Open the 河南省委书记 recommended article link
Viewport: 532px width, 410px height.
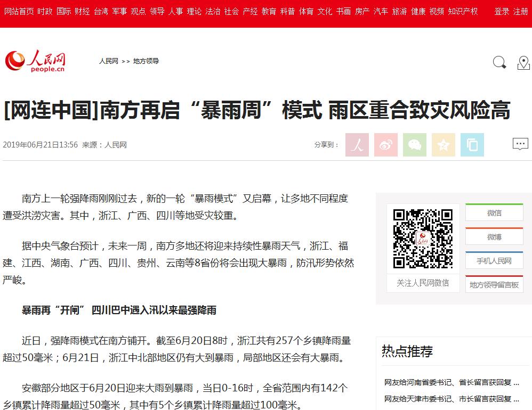(x=452, y=382)
